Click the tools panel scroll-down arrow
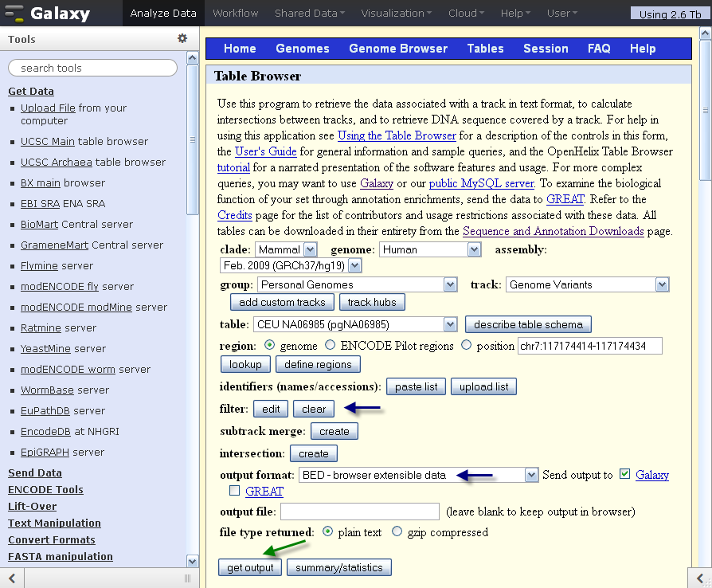The image size is (712, 588). (193, 561)
